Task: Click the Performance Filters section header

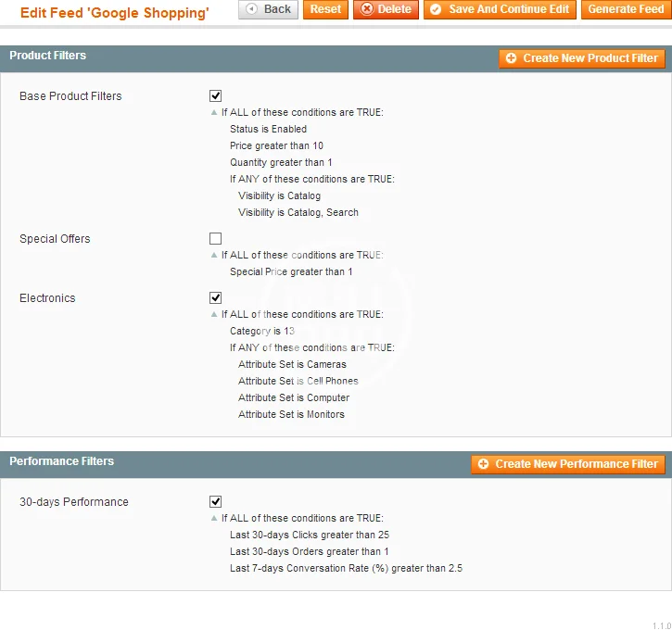Action: tap(61, 461)
